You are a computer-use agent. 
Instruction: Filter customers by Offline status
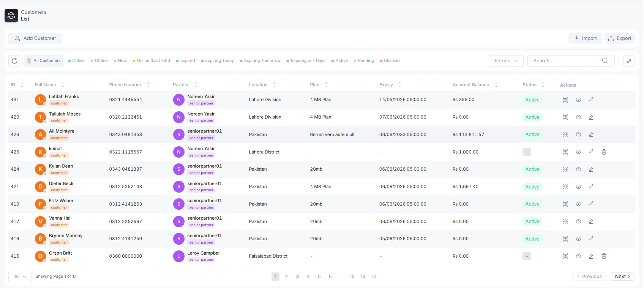pos(99,61)
